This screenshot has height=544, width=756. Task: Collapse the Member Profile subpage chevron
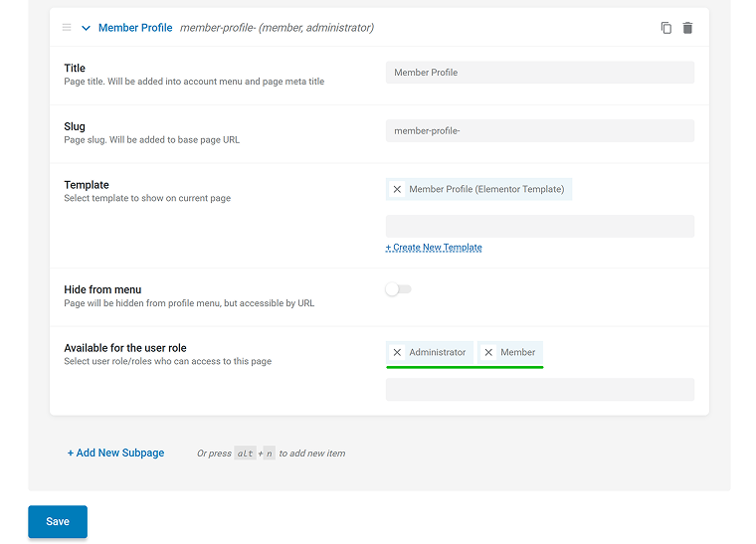(86, 28)
